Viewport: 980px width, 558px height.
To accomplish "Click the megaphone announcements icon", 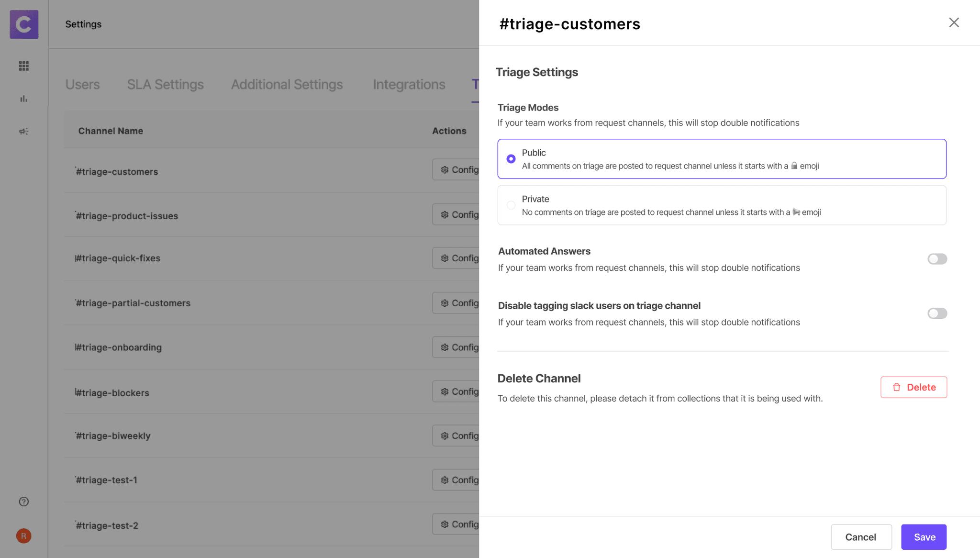I will [x=24, y=131].
